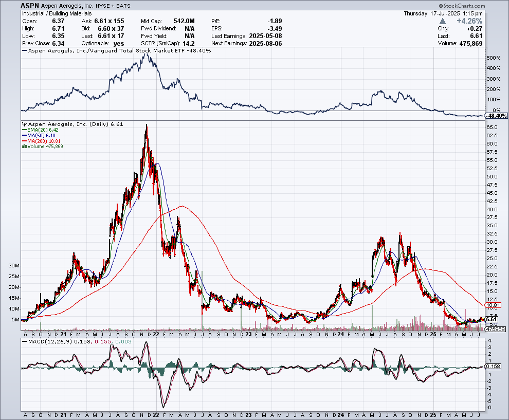509x420 pixels.
Task: Click the Last Earnings date 2025-05-08
Action: pos(265,36)
